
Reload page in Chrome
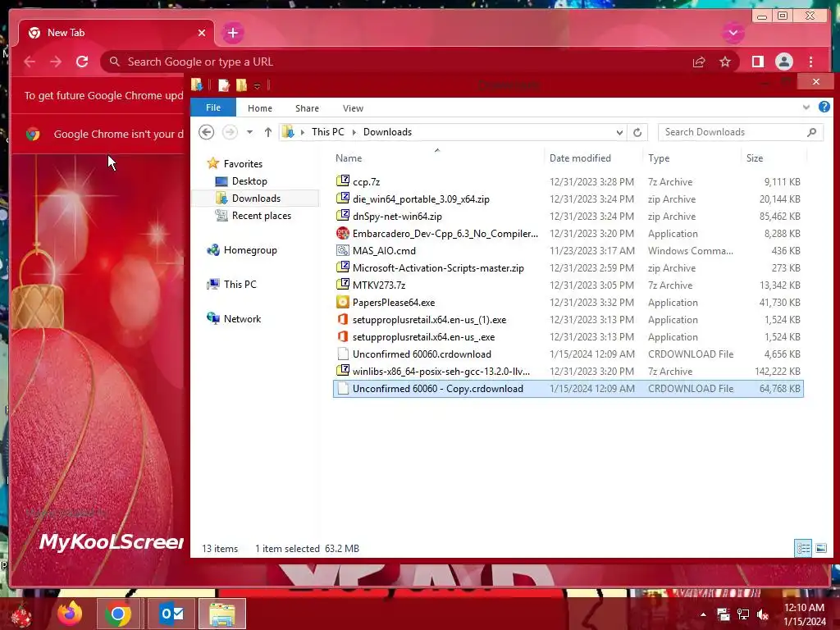click(82, 62)
